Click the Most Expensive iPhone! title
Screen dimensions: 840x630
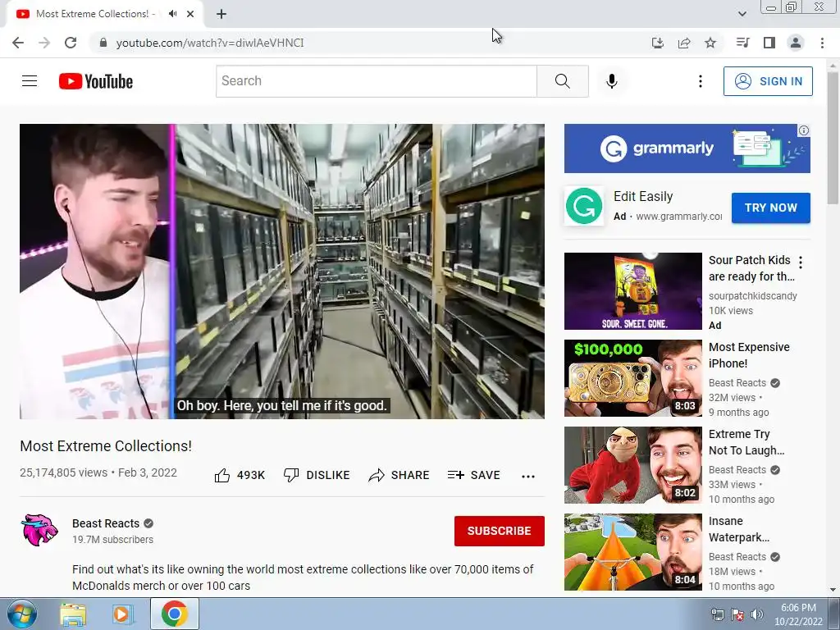click(x=749, y=355)
